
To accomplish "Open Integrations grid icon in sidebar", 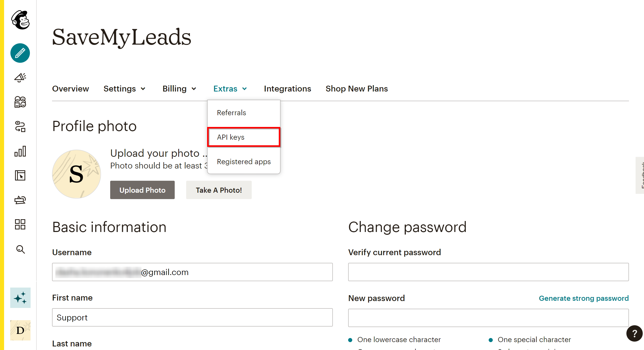I will click(20, 224).
